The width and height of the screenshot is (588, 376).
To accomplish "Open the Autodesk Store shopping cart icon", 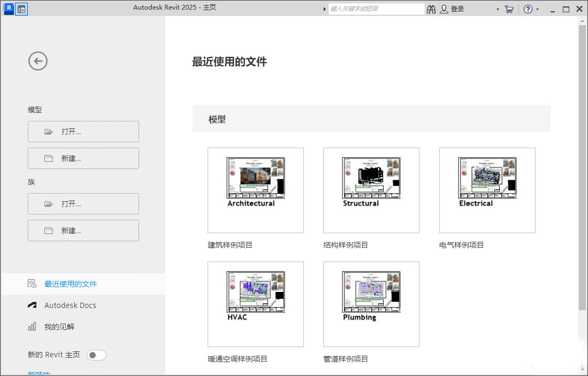I will pos(509,9).
